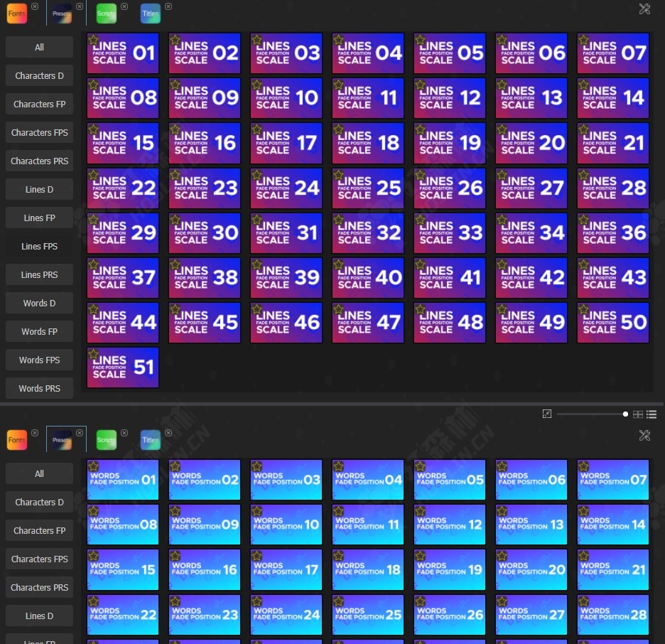Switch to grid view icon

click(x=638, y=414)
